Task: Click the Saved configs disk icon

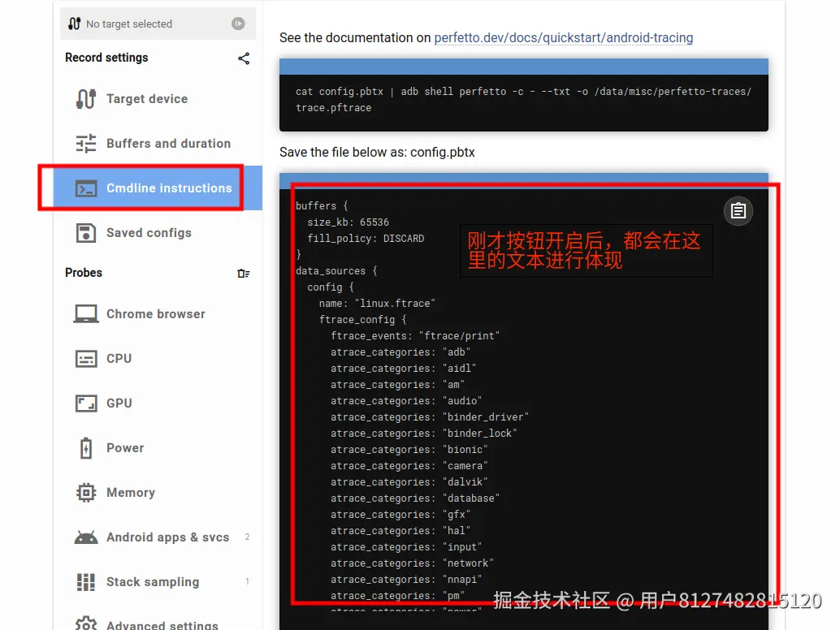Action: [x=86, y=233]
